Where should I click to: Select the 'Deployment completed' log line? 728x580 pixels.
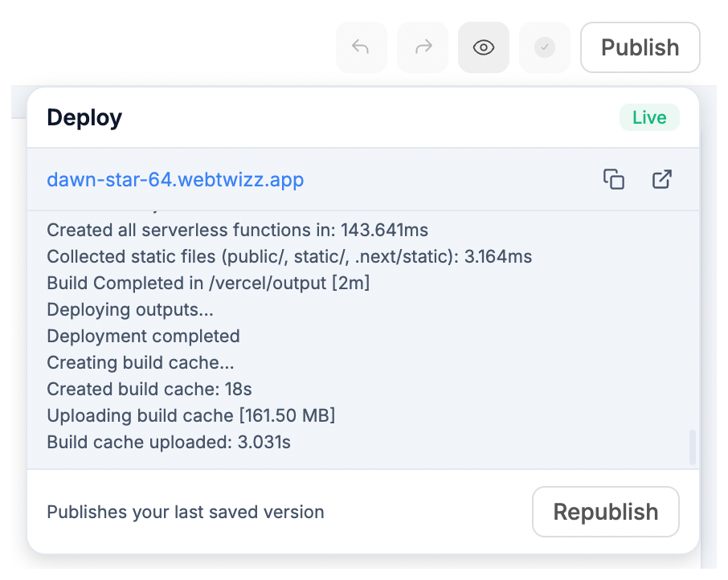coord(143,336)
